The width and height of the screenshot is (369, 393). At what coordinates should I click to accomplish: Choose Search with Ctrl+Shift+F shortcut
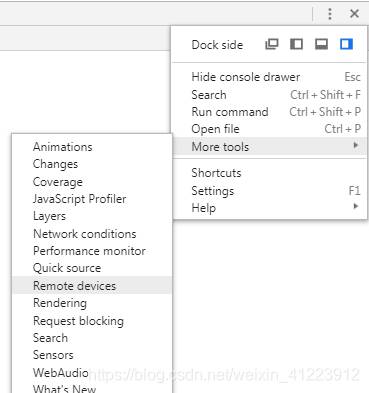[x=269, y=95]
